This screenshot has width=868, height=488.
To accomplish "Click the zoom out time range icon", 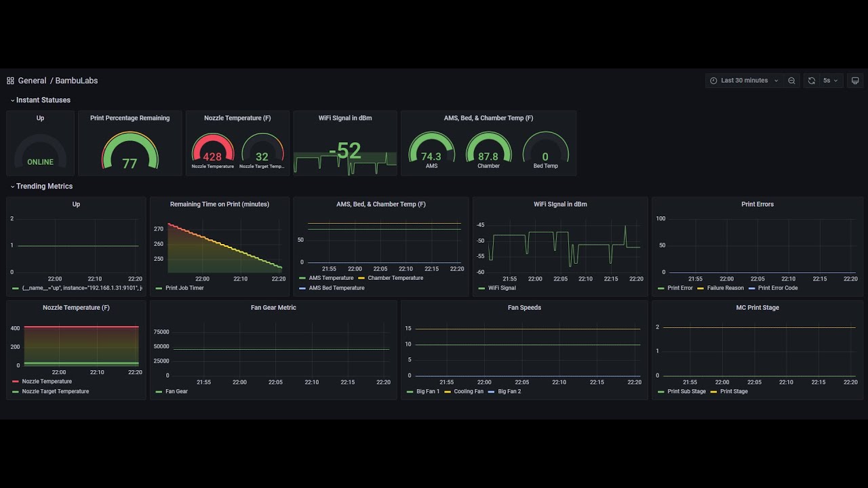I will pos(791,81).
